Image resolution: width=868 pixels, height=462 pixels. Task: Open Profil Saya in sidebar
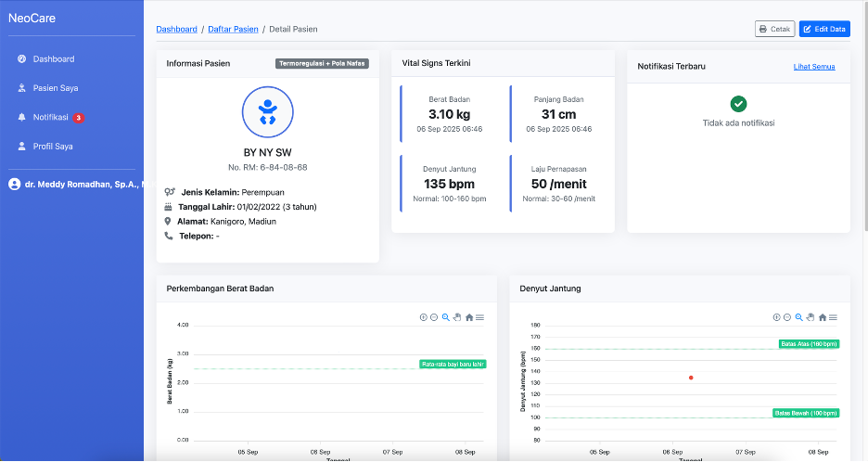click(52, 147)
